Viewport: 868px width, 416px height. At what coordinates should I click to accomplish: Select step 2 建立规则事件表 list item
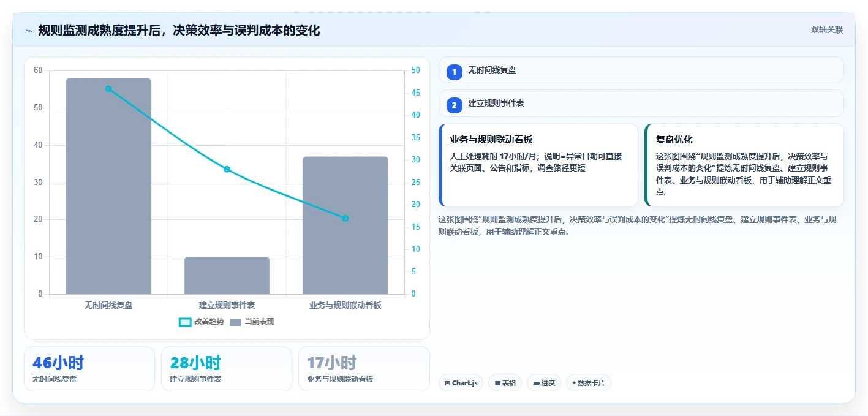point(641,104)
